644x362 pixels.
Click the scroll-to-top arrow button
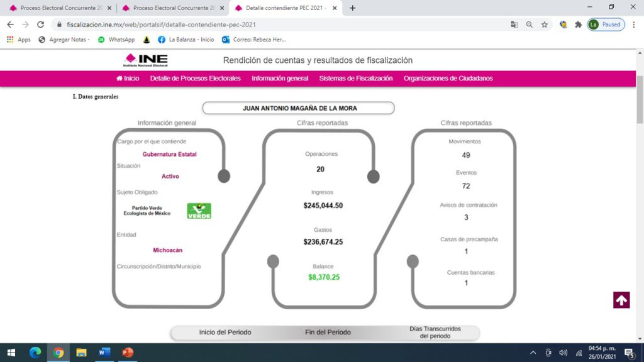(621, 300)
